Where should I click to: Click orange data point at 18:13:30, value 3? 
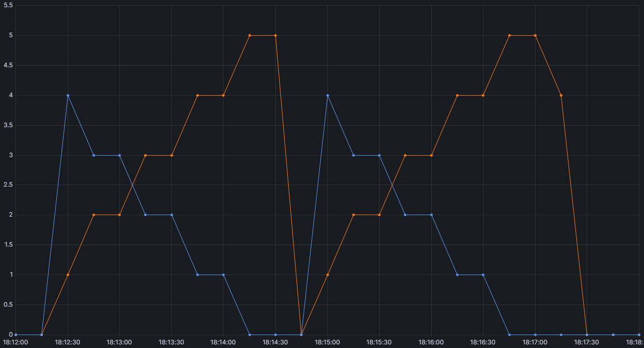(171, 155)
